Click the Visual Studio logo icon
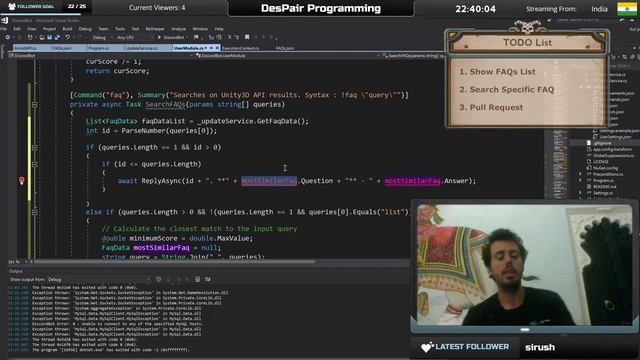 pos(4,20)
